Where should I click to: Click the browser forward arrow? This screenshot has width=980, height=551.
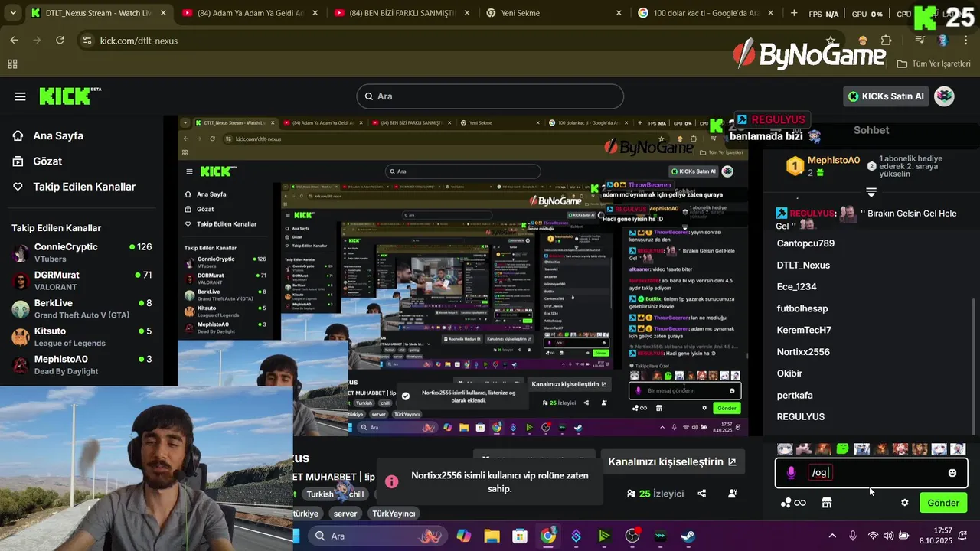click(37, 40)
